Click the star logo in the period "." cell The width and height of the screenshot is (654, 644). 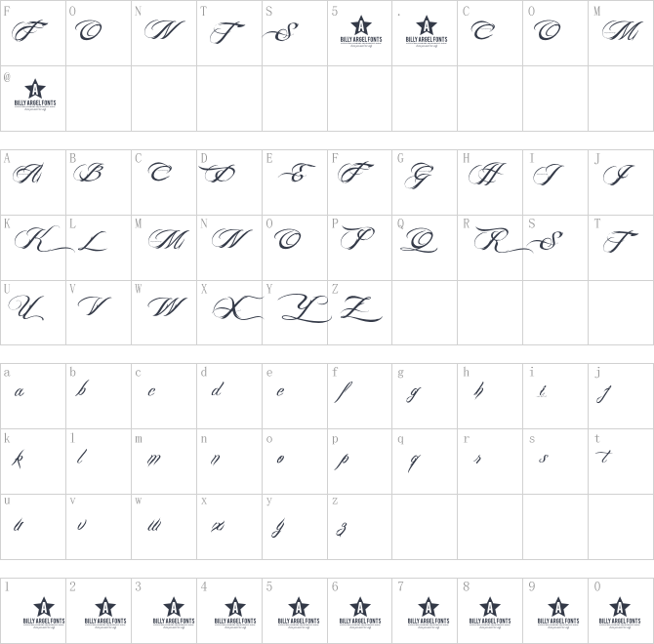tap(427, 32)
